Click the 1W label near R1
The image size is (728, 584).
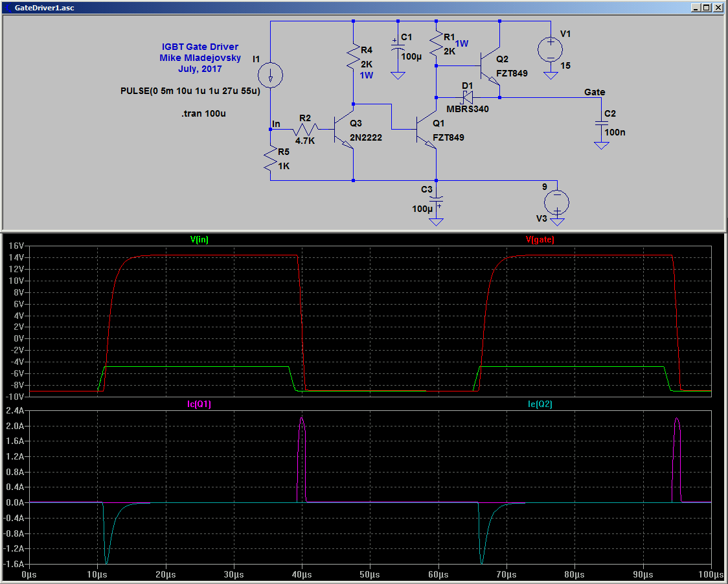click(x=462, y=43)
